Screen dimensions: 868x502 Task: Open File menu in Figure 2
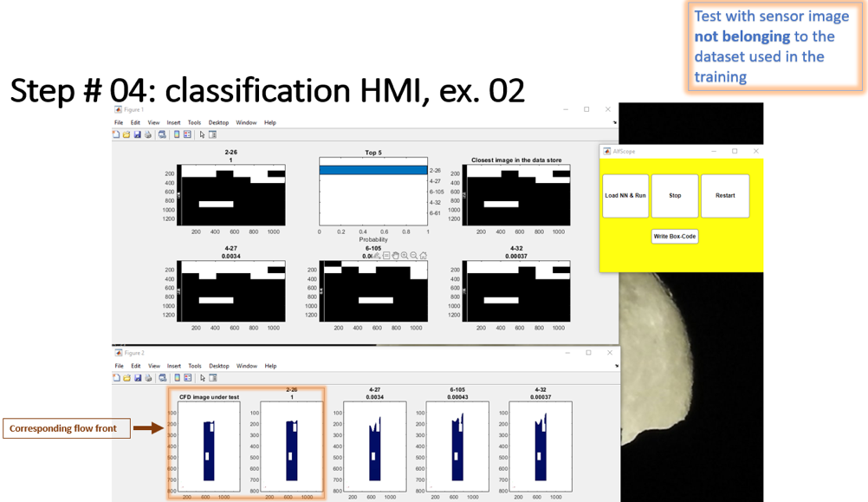tap(120, 366)
